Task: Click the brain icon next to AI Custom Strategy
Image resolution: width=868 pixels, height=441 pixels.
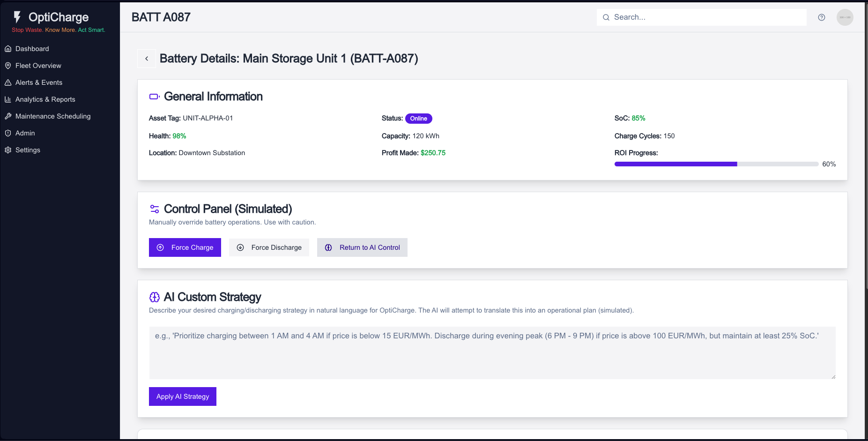Action: click(154, 297)
